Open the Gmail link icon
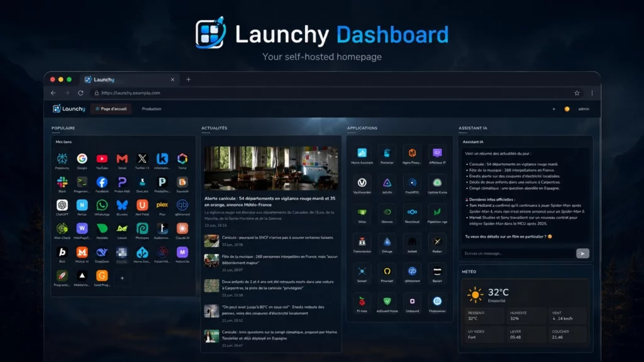Screen dimensions: 644x362 [x=122, y=159]
